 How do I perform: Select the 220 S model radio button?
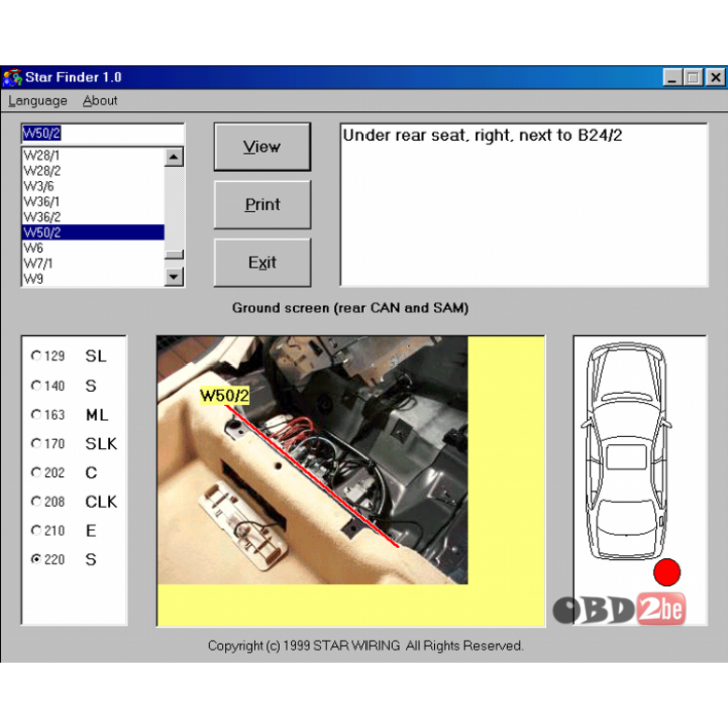click(x=36, y=559)
